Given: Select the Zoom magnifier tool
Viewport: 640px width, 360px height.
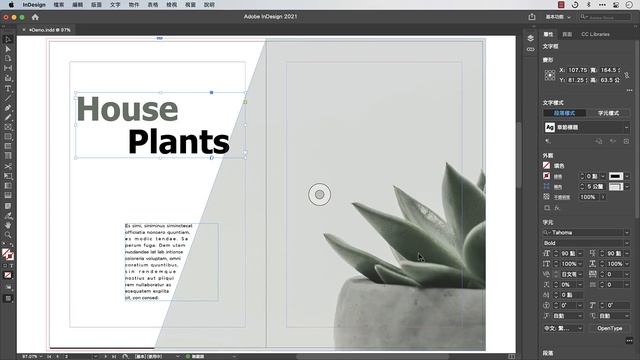Looking at the screenshot, I should point(8,235).
